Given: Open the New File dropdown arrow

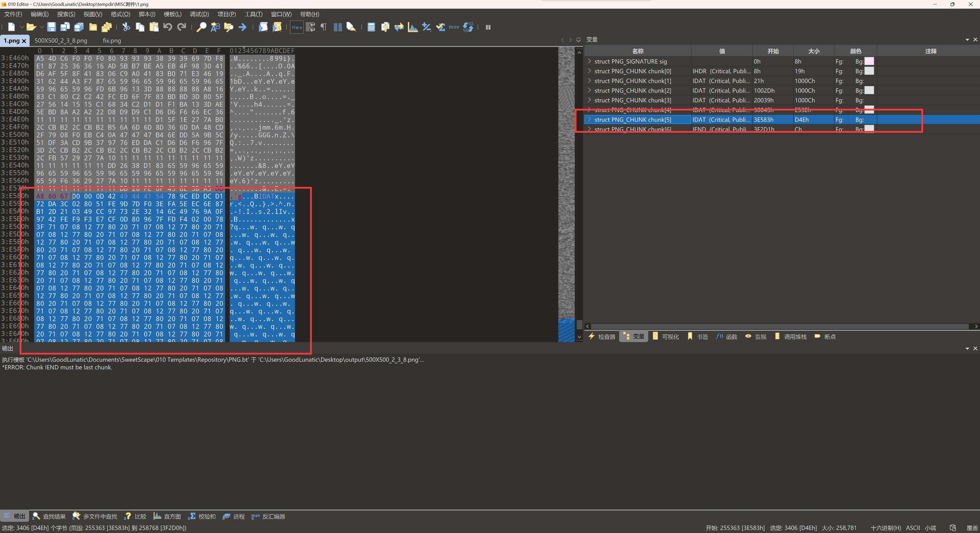Looking at the screenshot, I should [x=22, y=27].
